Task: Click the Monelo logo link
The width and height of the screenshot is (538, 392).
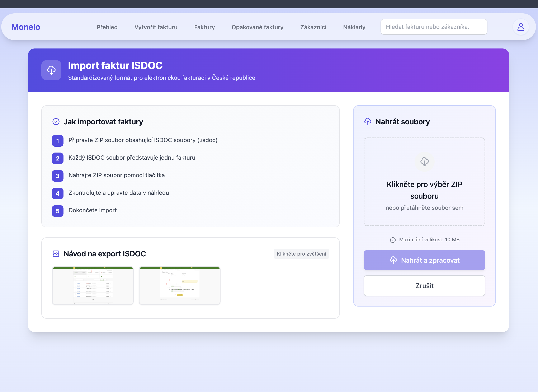Action: click(x=26, y=27)
